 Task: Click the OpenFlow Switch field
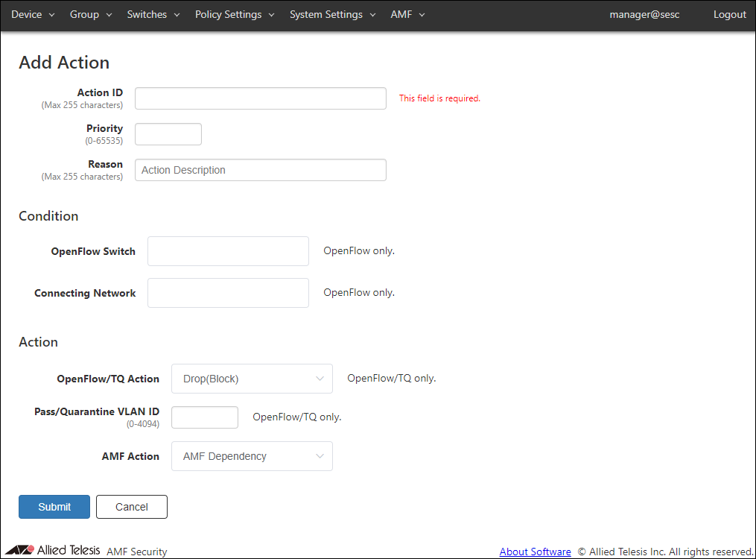(228, 251)
